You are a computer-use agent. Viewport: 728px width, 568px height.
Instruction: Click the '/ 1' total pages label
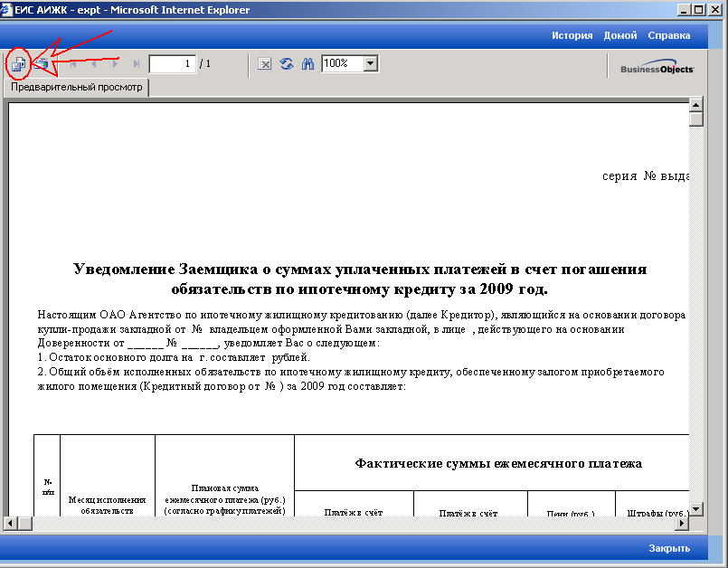tap(204, 63)
